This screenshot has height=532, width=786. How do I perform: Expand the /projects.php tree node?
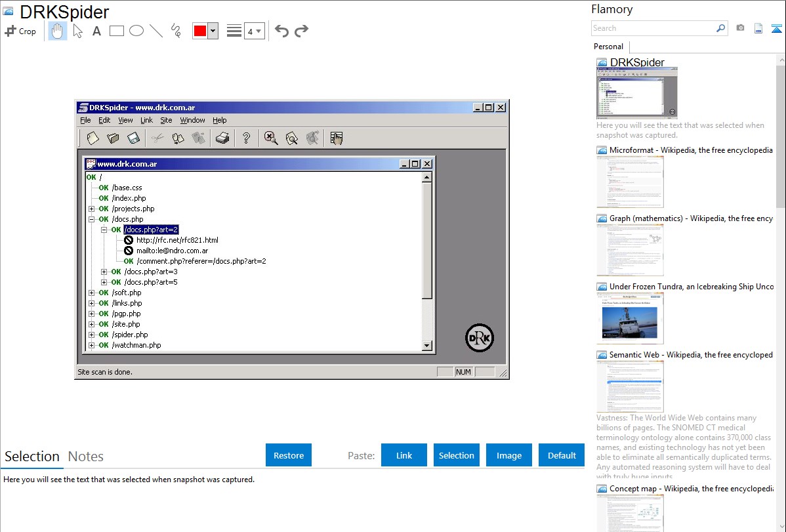click(x=92, y=209)
